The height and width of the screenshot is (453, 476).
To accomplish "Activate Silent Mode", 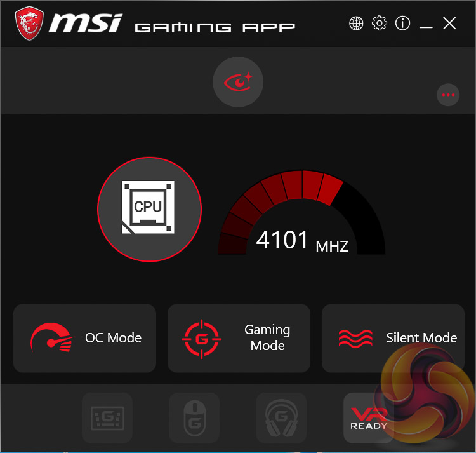I will [393, 339].
